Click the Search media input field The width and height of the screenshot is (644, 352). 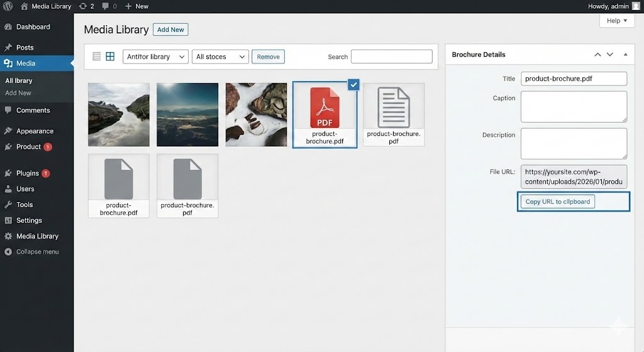[391, 57]
